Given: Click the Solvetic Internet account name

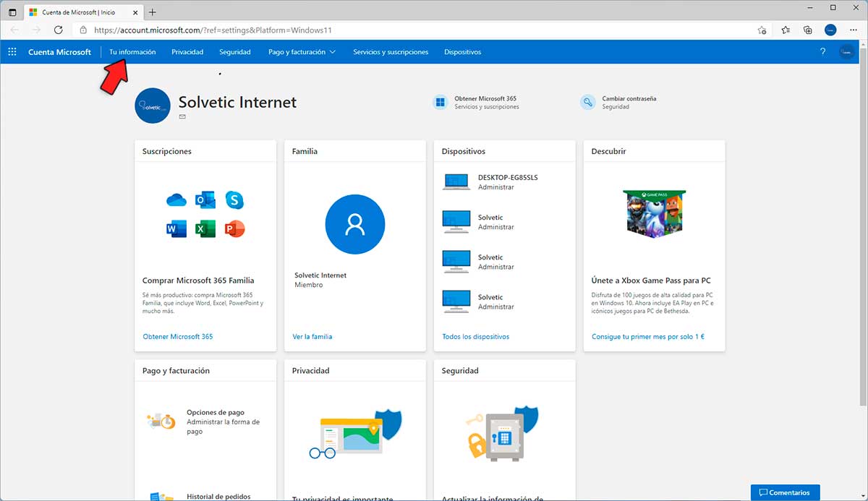Looking at the screenshot, I should click(237, 102).
